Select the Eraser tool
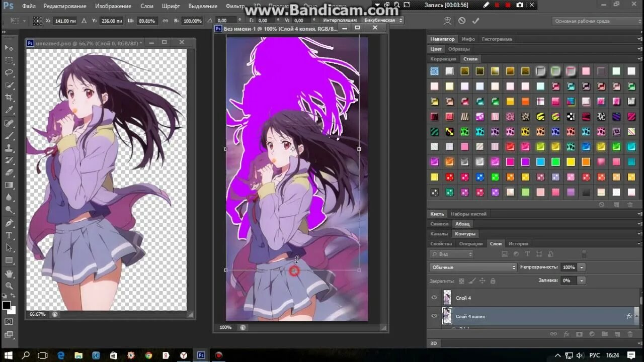Screen dimensions: 644x362 (x=9, y=173)
